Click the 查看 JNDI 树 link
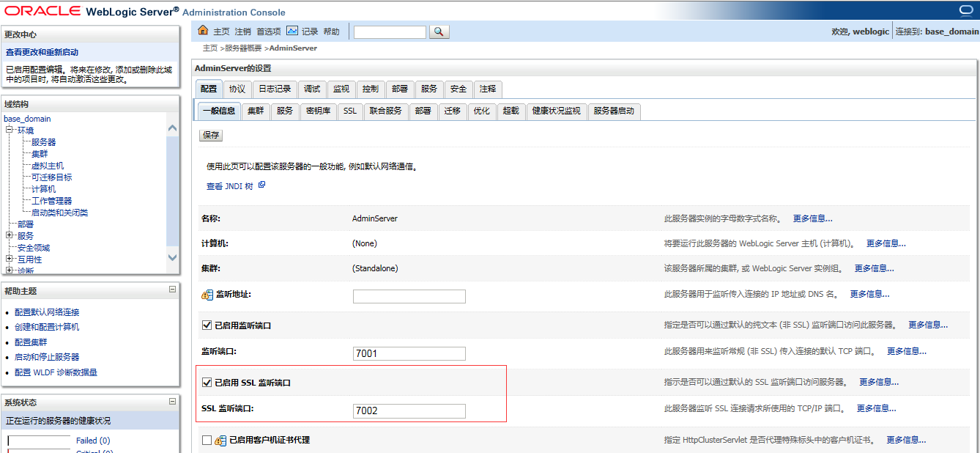Viewport: 980px width, 453px height. click(229, 186)
